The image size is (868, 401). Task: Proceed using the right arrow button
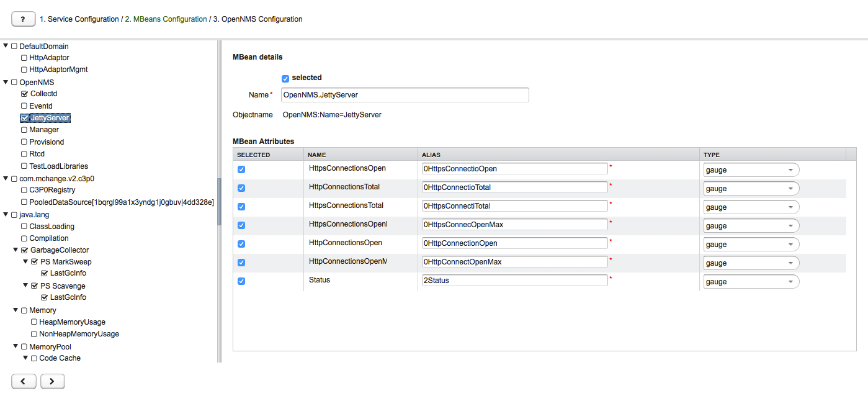53,381
